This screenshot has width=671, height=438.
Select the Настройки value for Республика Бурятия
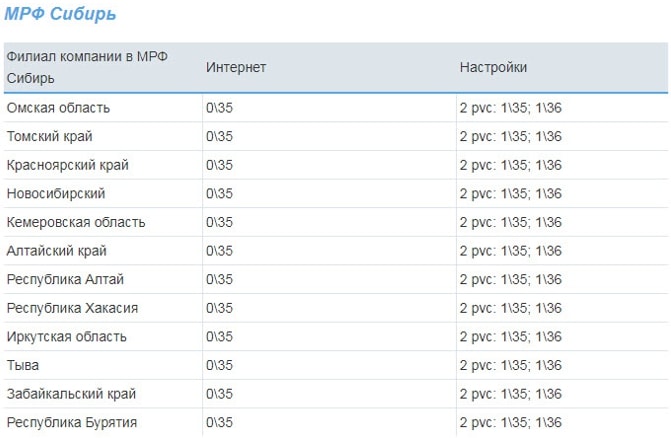tap(510, 422)
